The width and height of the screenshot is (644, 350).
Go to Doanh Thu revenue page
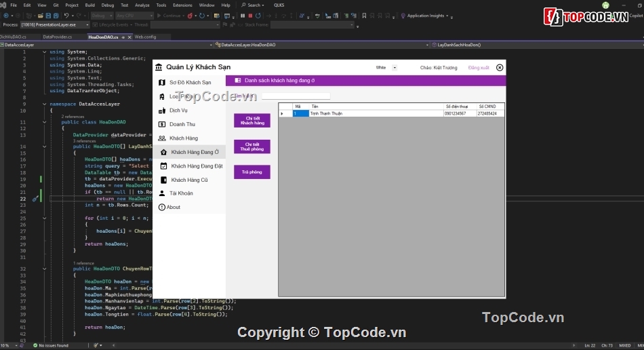point(182,124)
